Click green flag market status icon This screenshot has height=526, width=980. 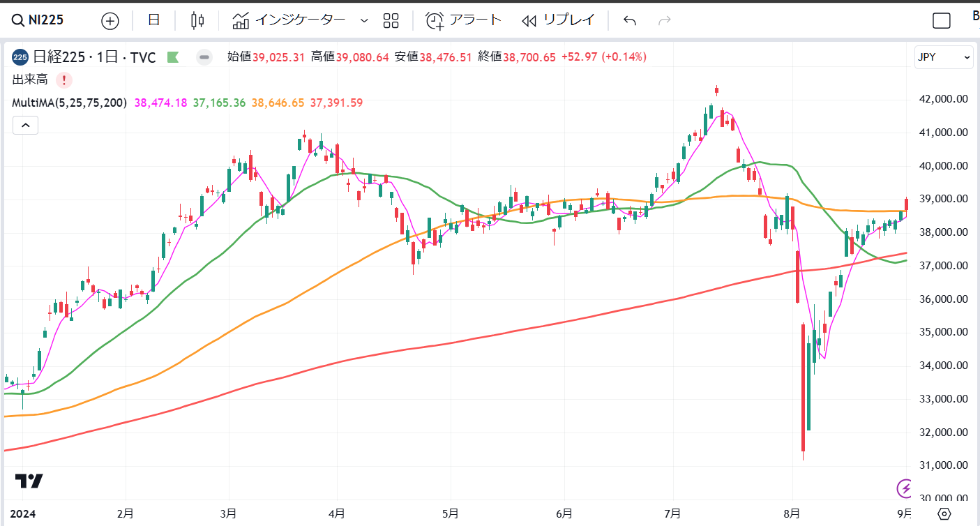(x=173, y=57)
